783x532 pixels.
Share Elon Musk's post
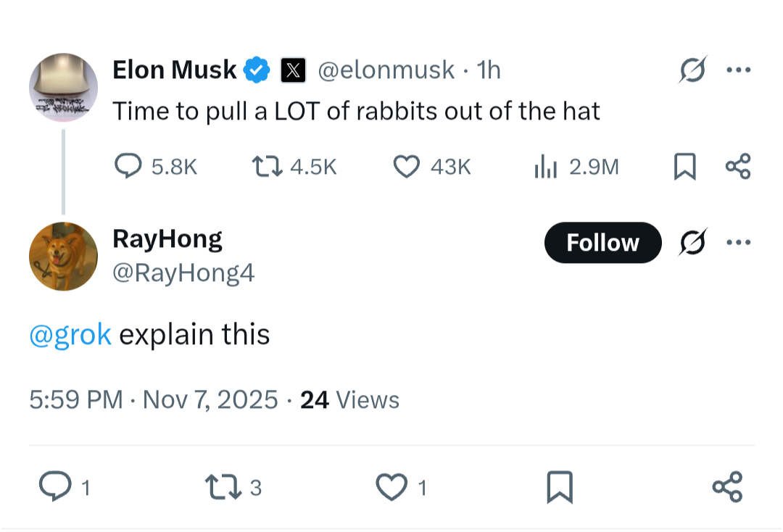tap(738, 166)
